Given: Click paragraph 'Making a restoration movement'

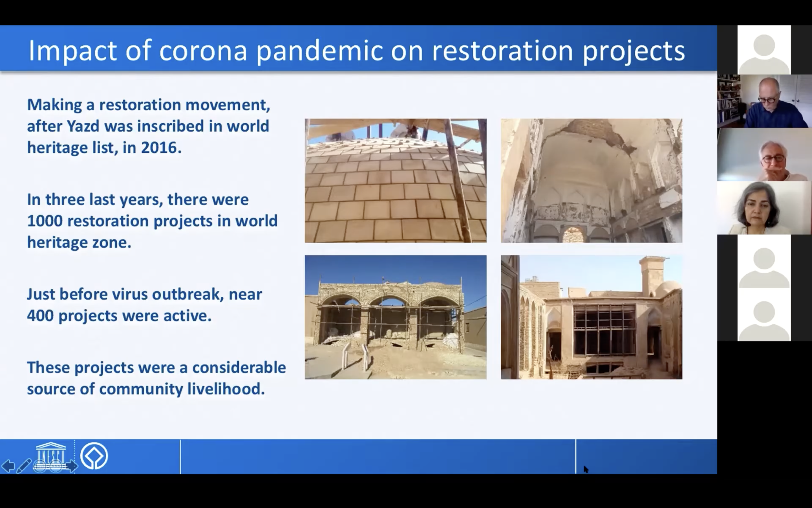Looking at the screenshot, I should point(148,126).
